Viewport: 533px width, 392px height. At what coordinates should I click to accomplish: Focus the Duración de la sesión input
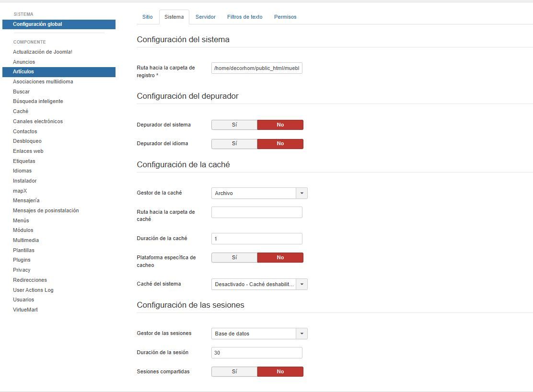256,353
